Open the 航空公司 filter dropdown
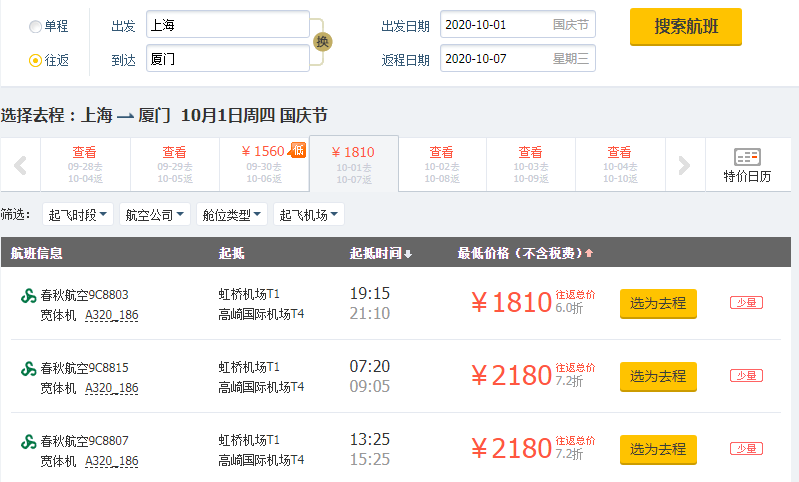 pos(155,214)
